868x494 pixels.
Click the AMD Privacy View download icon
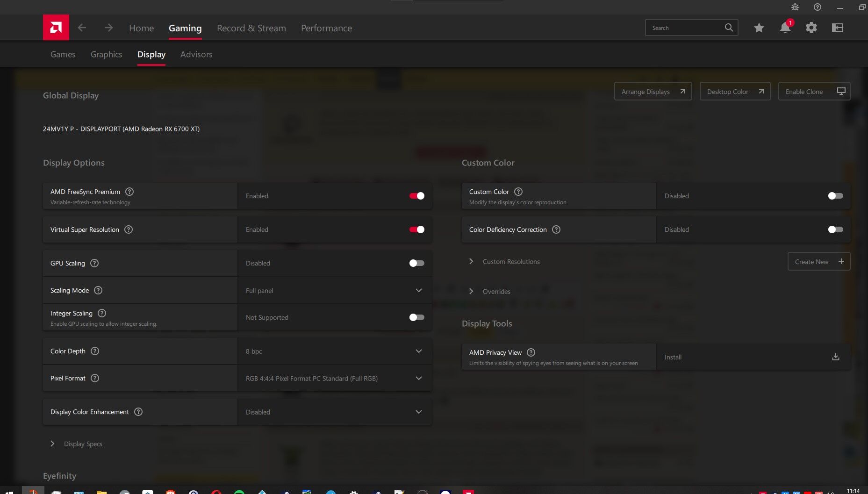coord(836,357)
